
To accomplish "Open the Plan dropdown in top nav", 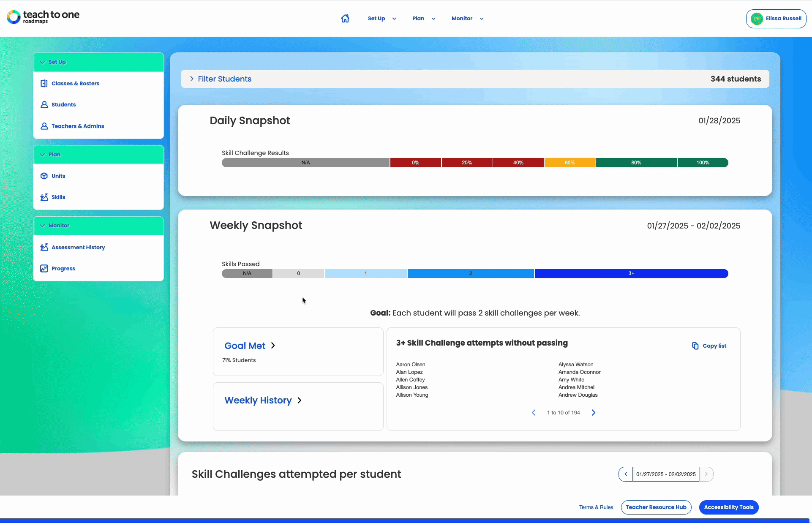I will point(424,19).
